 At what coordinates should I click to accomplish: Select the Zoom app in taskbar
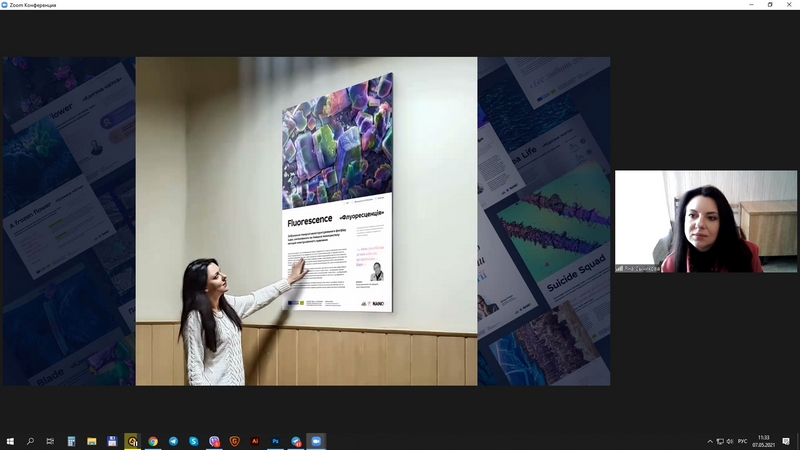click(x=316, y=441)
